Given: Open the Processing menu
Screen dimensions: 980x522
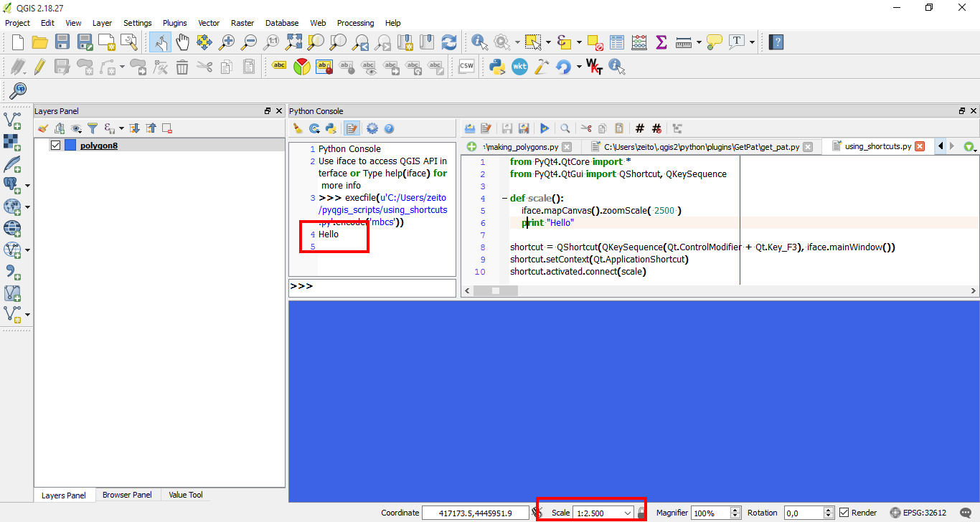Looking at the screenshot, I should click(354, 23).
